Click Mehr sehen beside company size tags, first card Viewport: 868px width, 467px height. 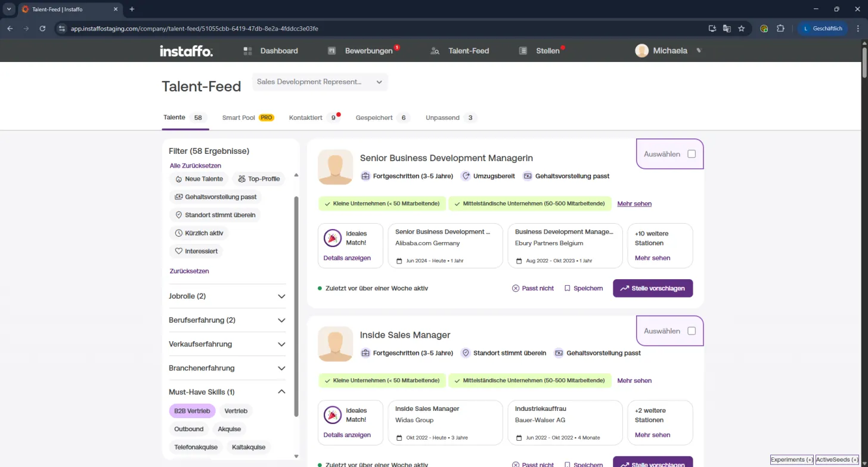pyautogui.click(x=634, y=203)
